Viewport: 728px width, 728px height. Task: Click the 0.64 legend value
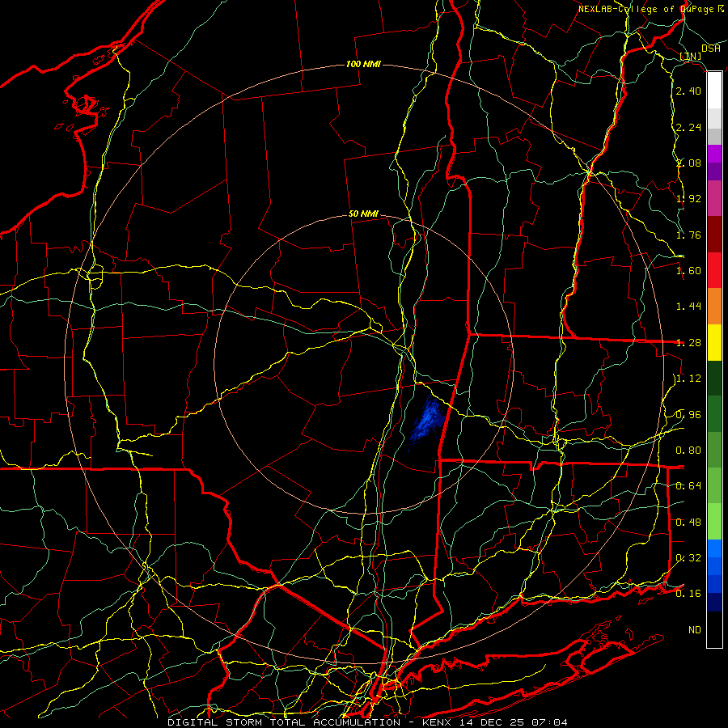[688, 486]
